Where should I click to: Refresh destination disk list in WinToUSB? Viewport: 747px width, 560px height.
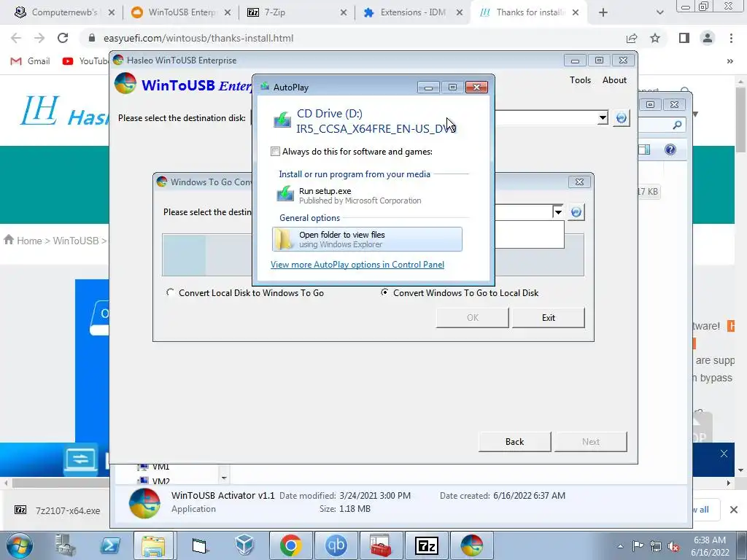tap(622, 117)
